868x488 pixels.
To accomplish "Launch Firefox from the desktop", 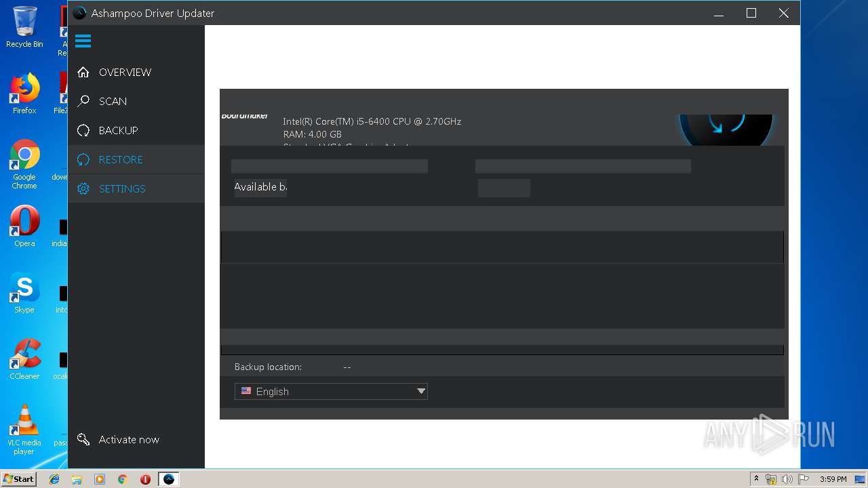I will click(x=24, y=94).
